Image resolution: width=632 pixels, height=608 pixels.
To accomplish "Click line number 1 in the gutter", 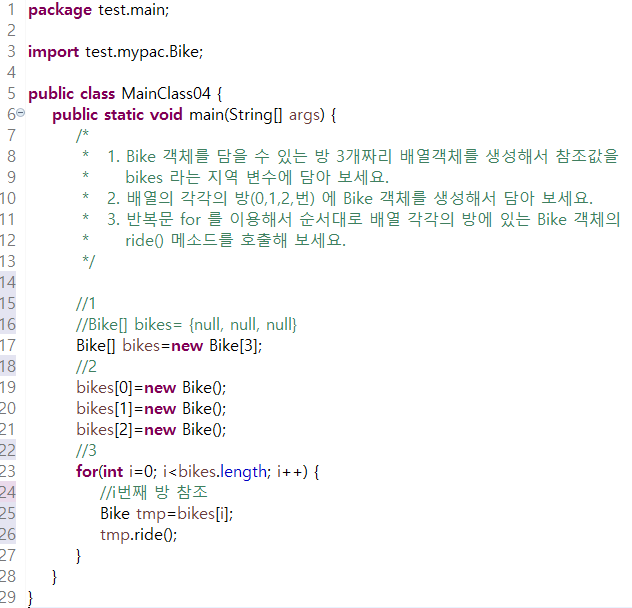I will point(11,9).
